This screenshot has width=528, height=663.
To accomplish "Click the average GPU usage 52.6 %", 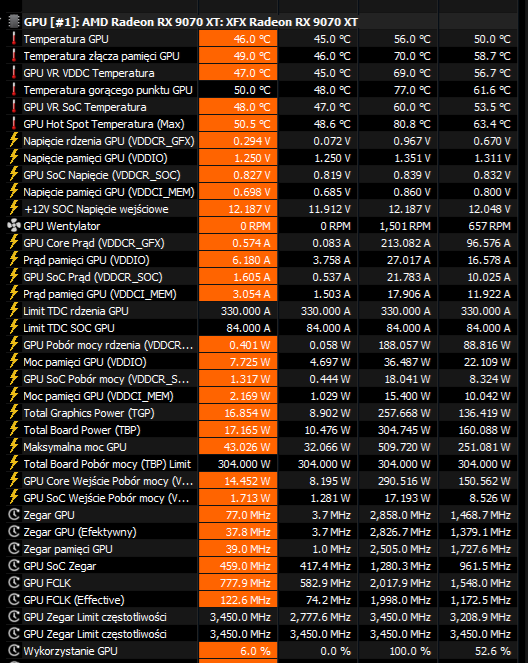I will click(x=493, y=651).
